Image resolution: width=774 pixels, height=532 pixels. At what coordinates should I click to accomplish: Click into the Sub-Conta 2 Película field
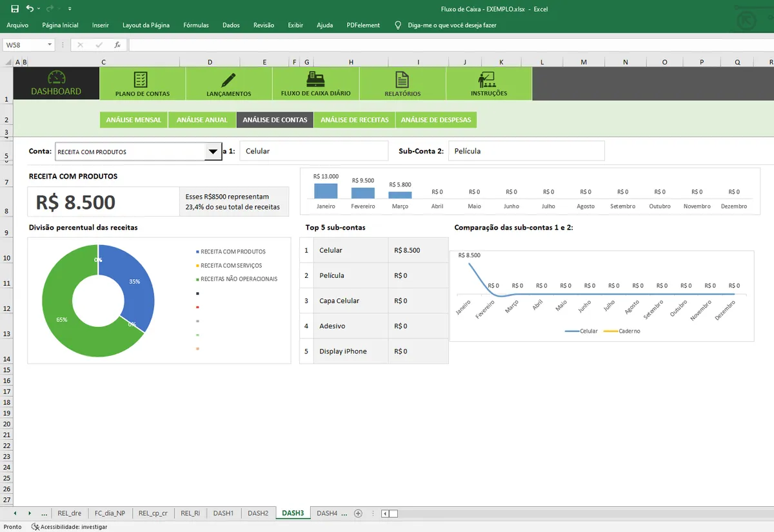(526, 151)
